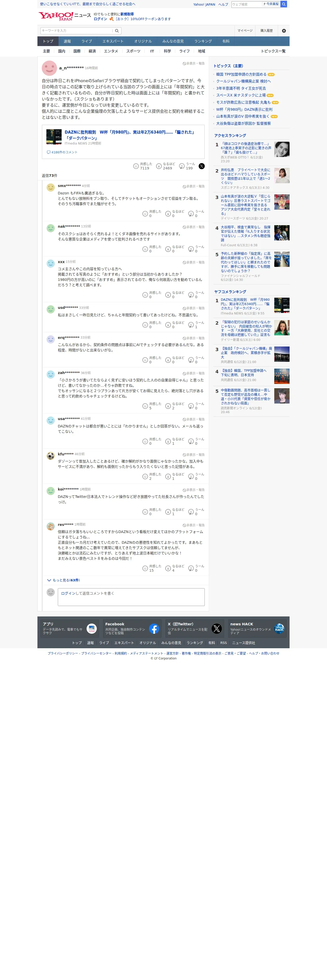Click the 新規取得 link for Yahoo ID

pyautogui.click(x=127, y=14)
